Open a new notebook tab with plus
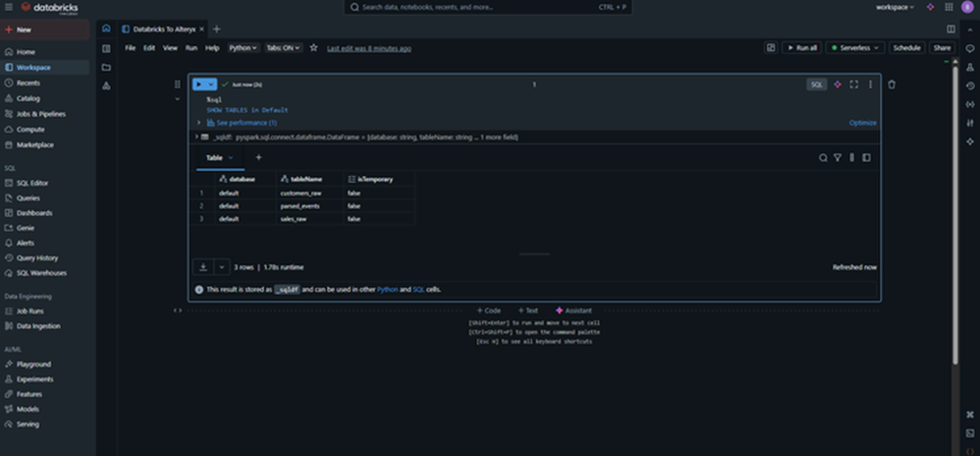Image resolution: width=980 pixels, height=456 pixels. coord(217,28)
